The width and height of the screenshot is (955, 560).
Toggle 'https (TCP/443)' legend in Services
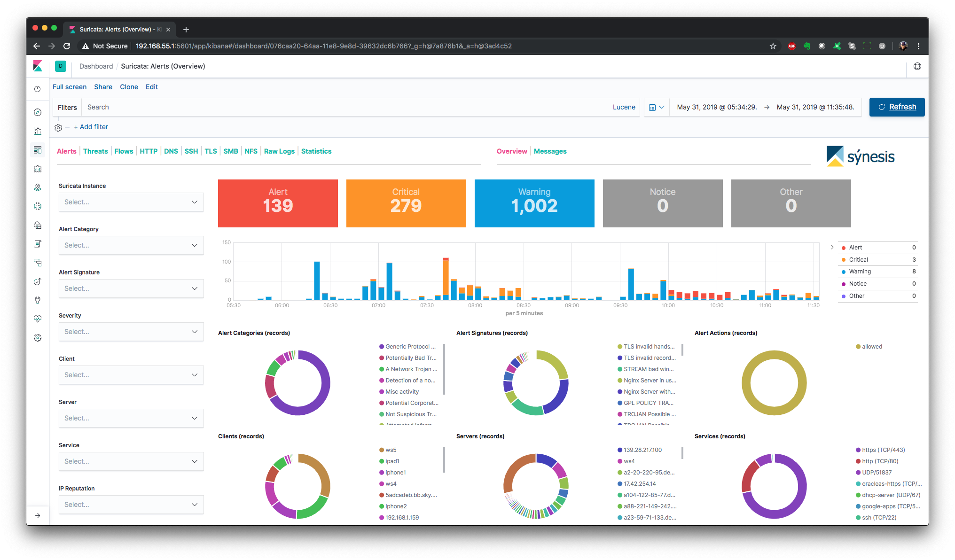coord(880,450)
